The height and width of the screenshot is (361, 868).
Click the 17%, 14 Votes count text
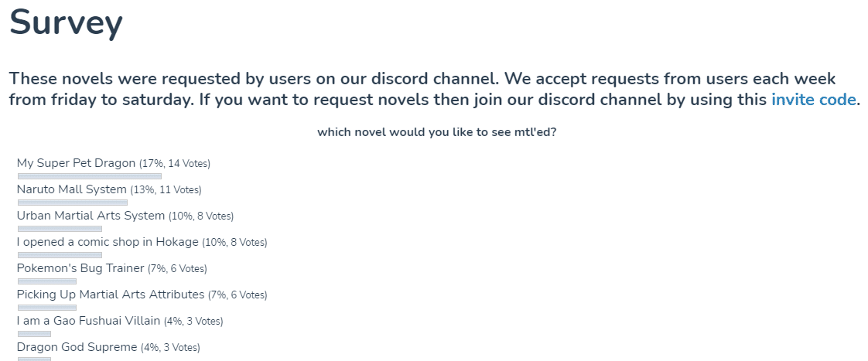175,164
